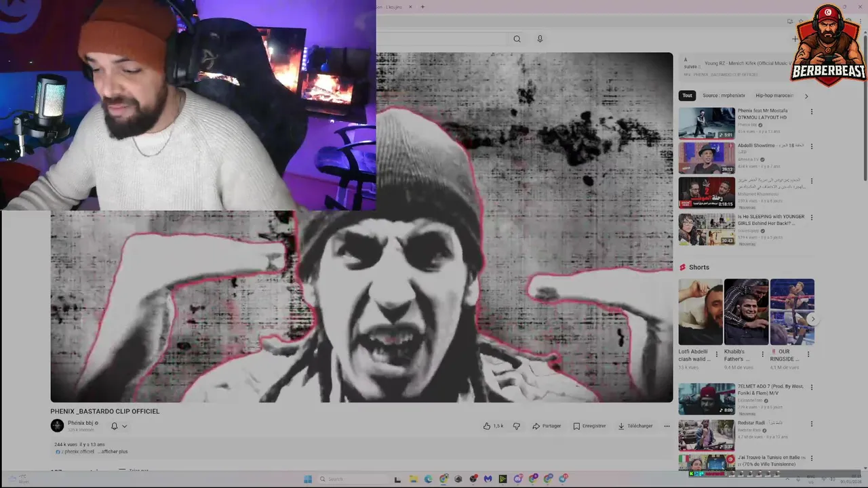Open Phénix bbj channel avatar
The width and height of the screenshot is (868, 488).
(57, 426)
